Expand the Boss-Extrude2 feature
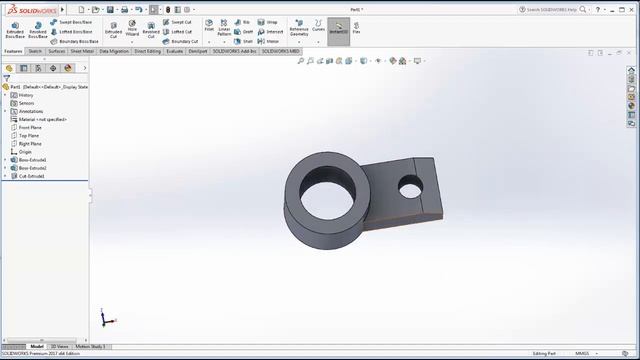Viewport: 640px width, 360px height. pyautogui.click(x=5, y=168)
